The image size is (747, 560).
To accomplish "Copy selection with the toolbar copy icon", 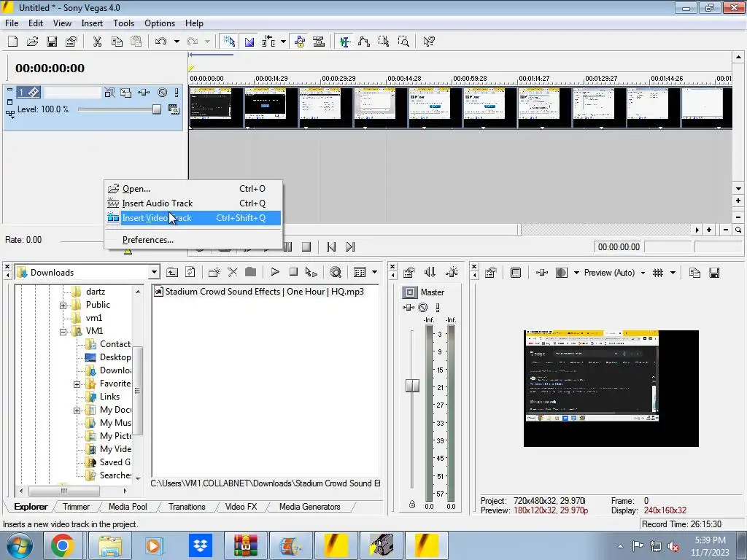I will 117,42.
